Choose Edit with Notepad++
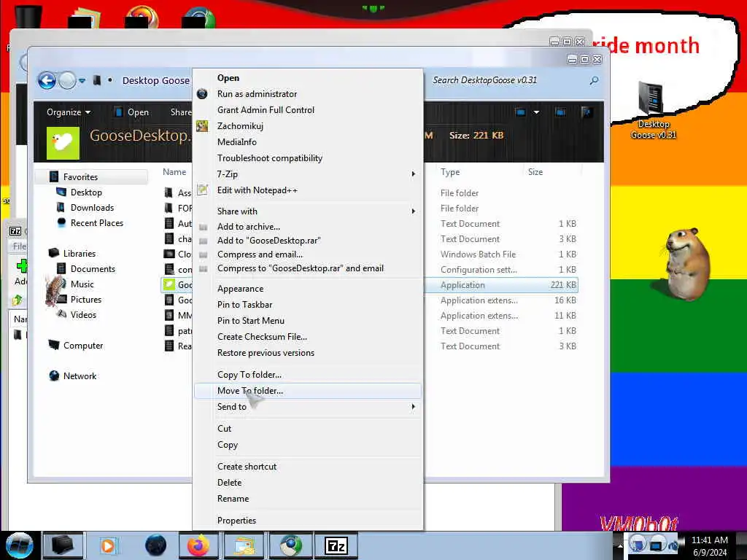Image resolution: width=747 pixels, height=560 pixels. pos(307,190)
